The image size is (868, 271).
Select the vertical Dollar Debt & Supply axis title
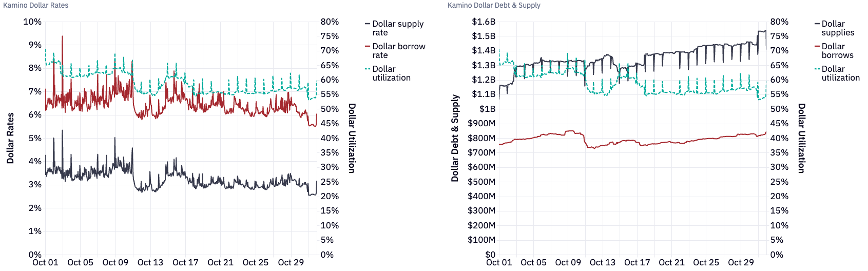pos(455,138)
